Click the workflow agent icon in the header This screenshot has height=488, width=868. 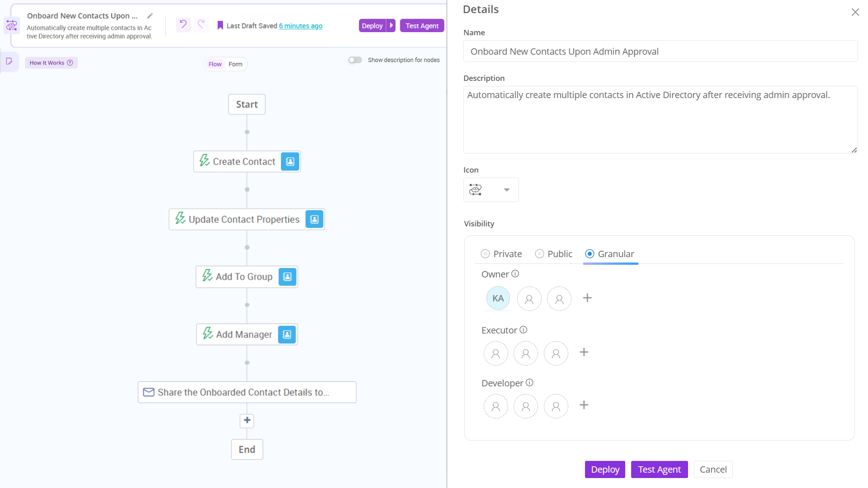pos(12,25)
